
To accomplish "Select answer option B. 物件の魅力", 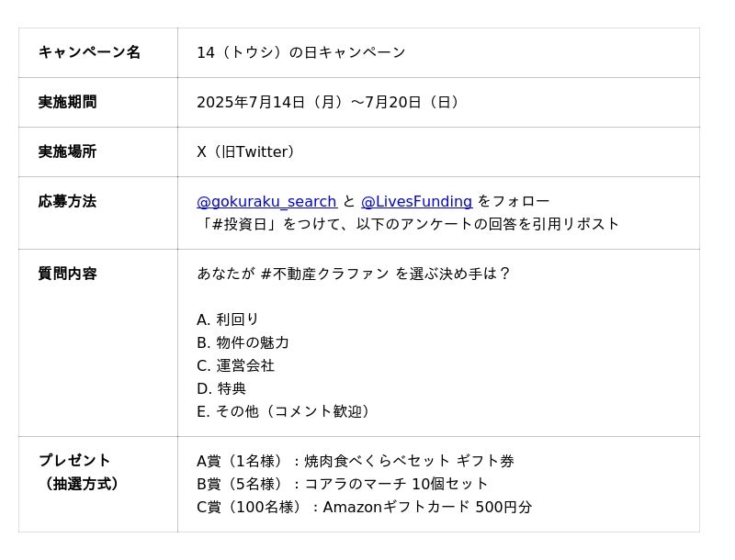I will pos(243,342).
